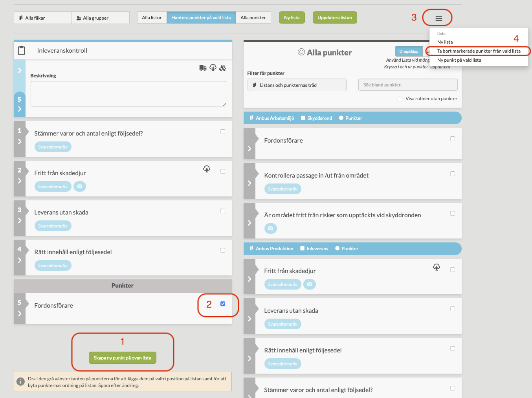Viewport: 532px width, 398px height.
Task: Expand Fordonsförare chevron in Alla punkter
Action: (249, 149)
